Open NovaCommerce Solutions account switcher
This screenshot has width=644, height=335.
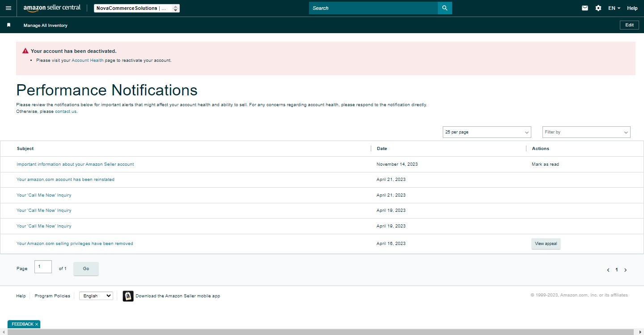pos(137,8)
